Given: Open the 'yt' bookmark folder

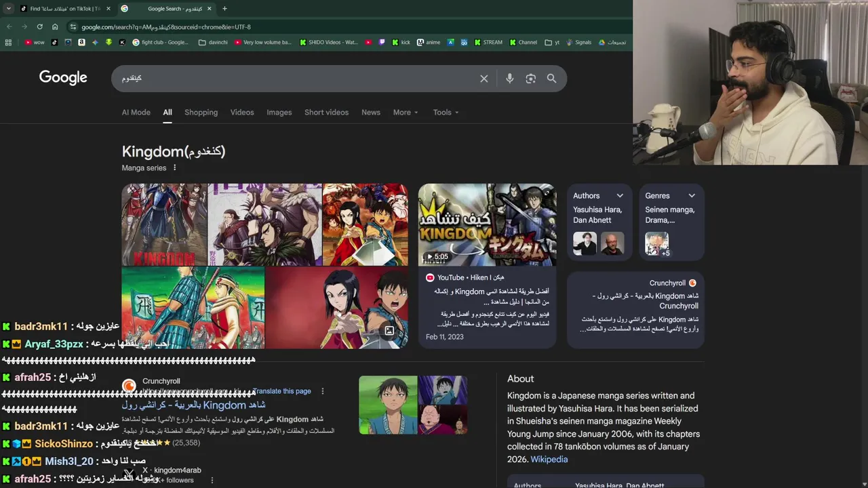Looking at the screenshot, I should 552,42.
